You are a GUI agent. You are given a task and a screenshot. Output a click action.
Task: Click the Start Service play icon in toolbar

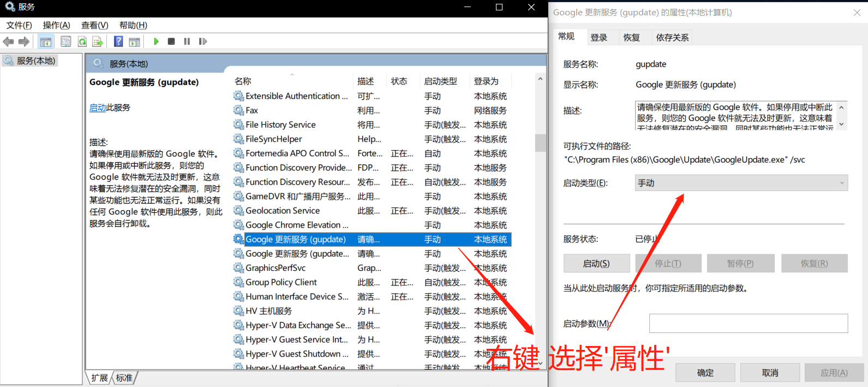pyautogui.click(x=157, y=41)
